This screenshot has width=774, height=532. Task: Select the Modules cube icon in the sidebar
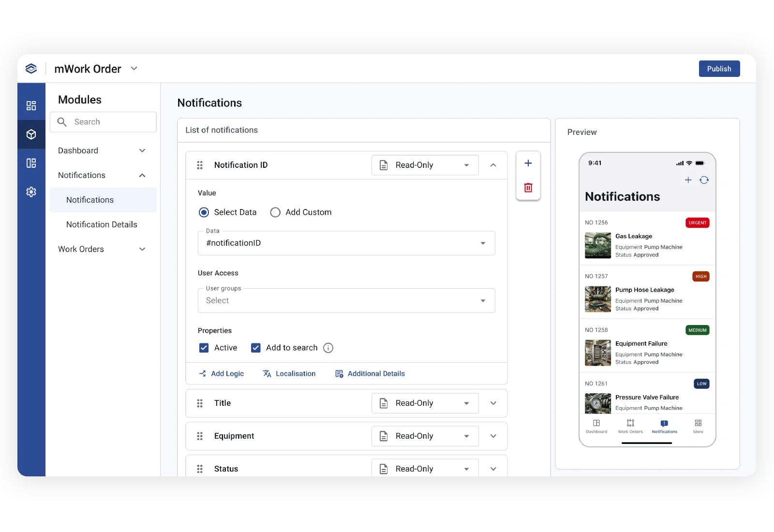31,134
